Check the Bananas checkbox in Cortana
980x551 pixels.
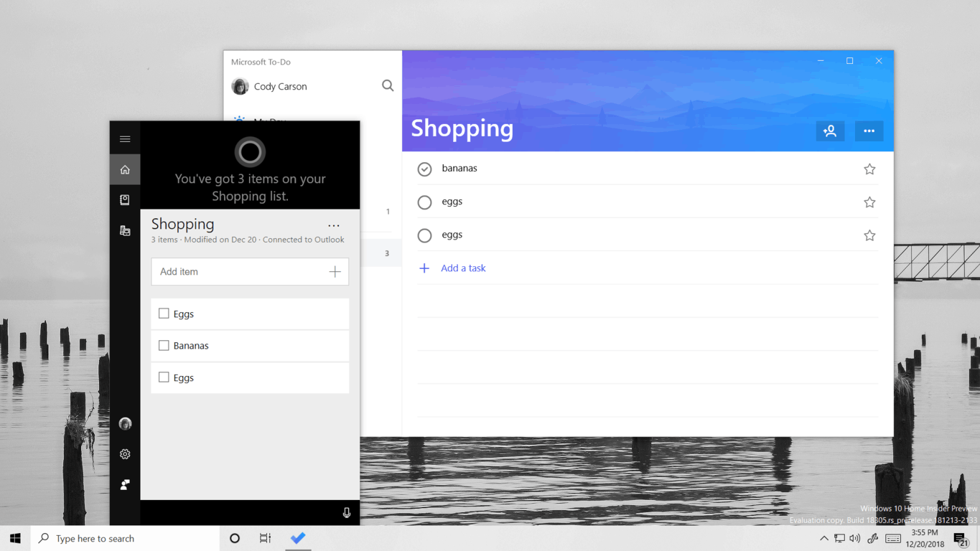[164, 345]
